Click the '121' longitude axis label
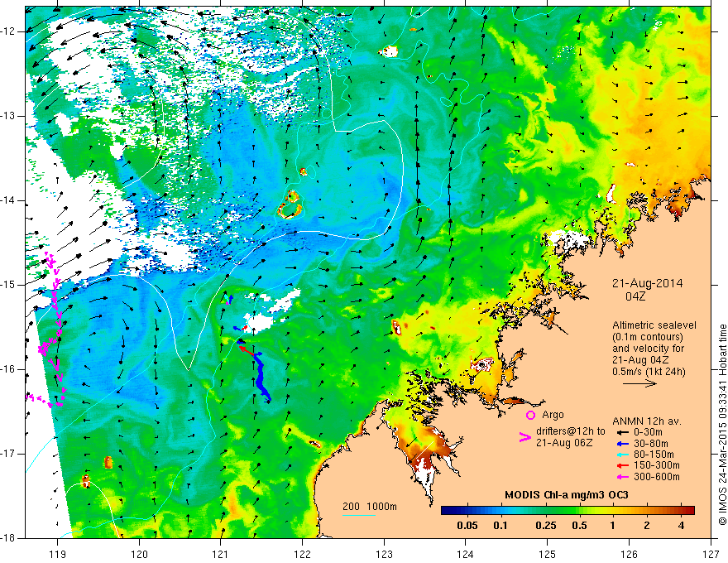 click(x=221, y=554)
